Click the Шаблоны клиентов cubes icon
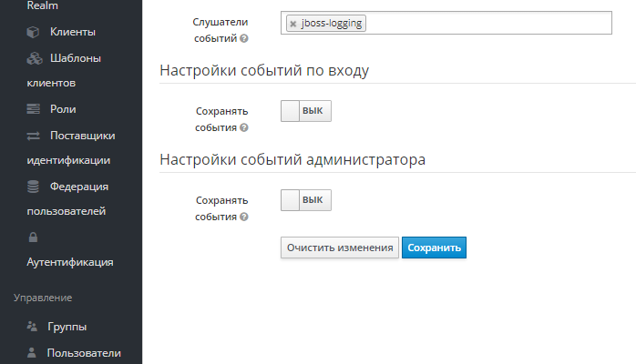The width and height of the screenshot is (636, 364). 34,58
